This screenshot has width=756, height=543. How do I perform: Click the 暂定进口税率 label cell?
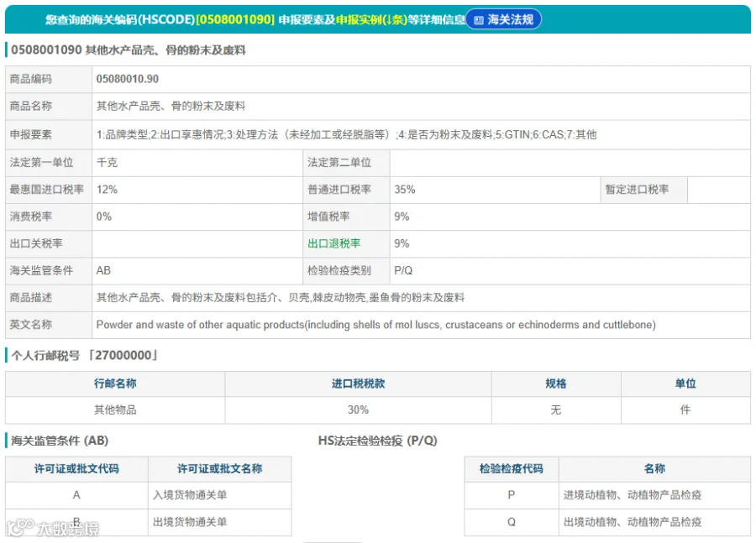pos(643,190)
